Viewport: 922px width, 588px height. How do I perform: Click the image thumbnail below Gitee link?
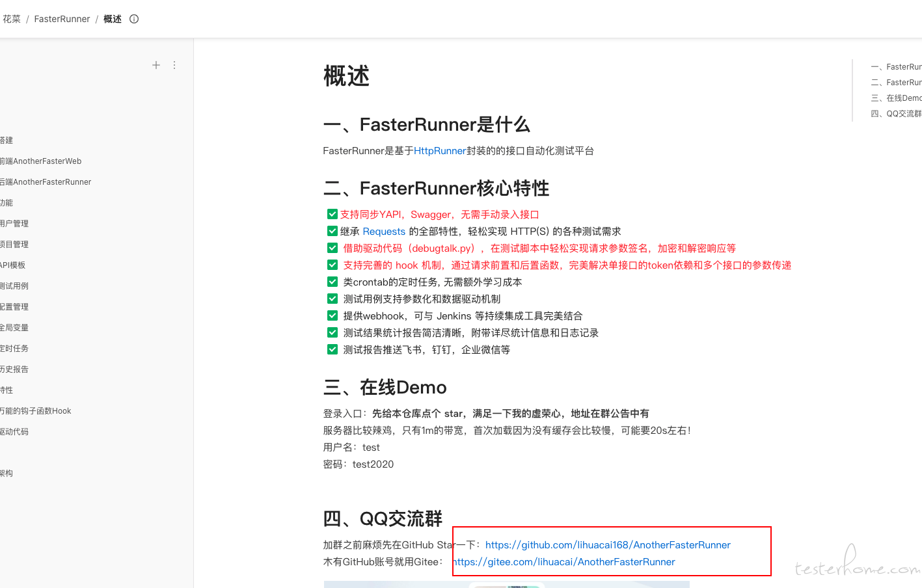(x=506, y=584)
